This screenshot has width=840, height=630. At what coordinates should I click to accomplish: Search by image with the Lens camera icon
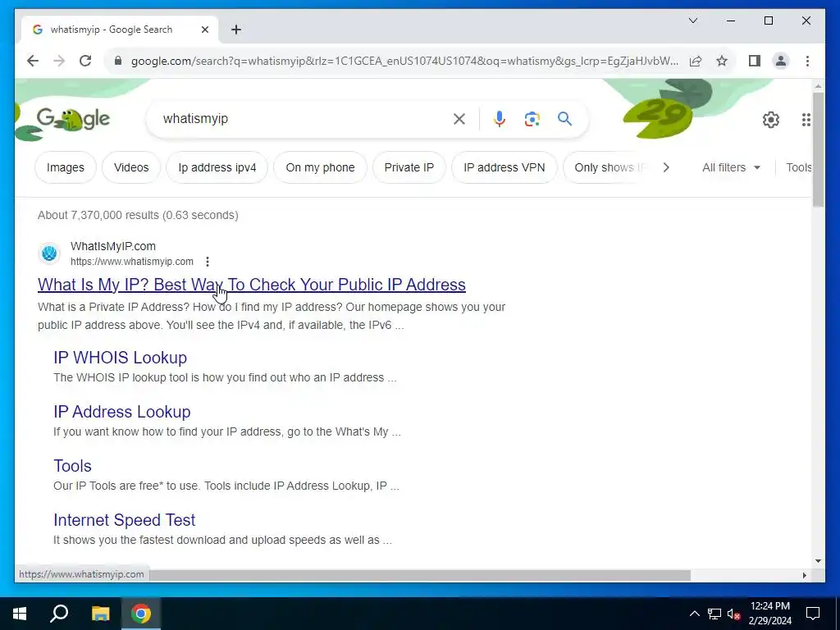tap(532, 119)
